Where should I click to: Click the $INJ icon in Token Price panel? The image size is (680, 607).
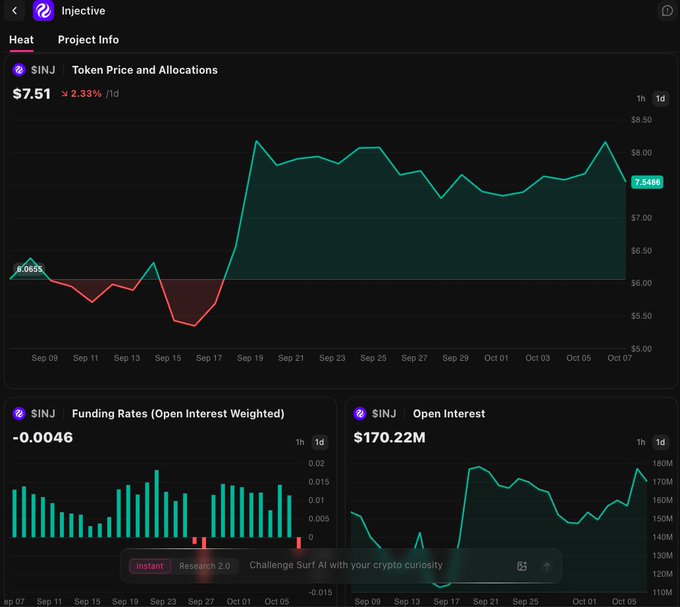coord(19,70)
